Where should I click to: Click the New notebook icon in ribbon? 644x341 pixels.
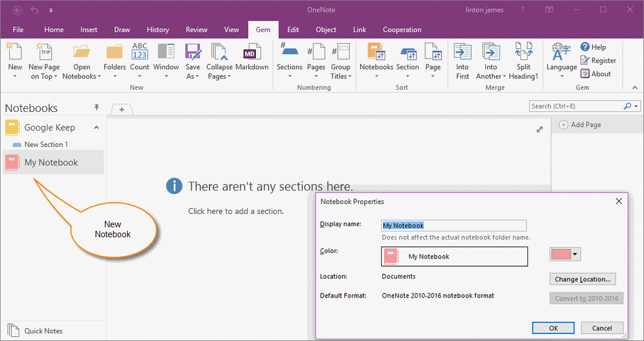[x=15, y=52]
